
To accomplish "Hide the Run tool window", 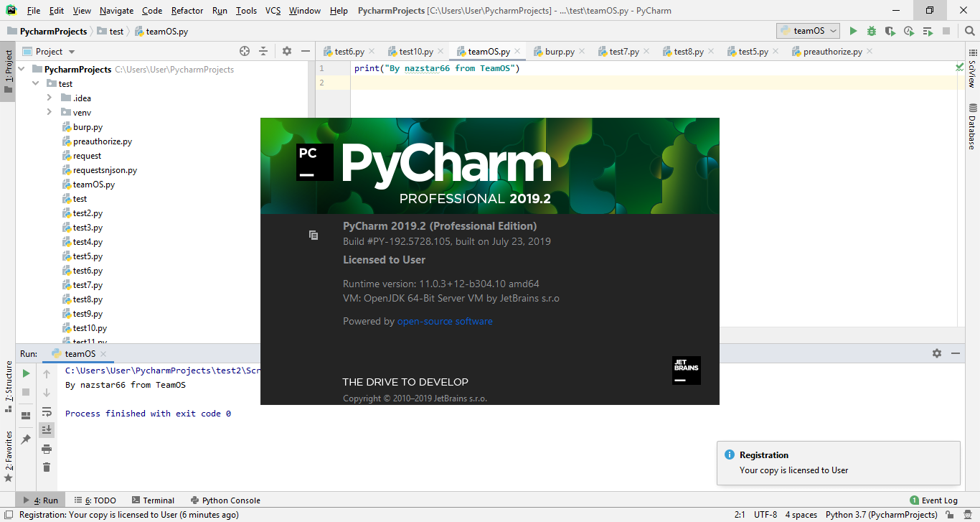I will tap(956, 353).
